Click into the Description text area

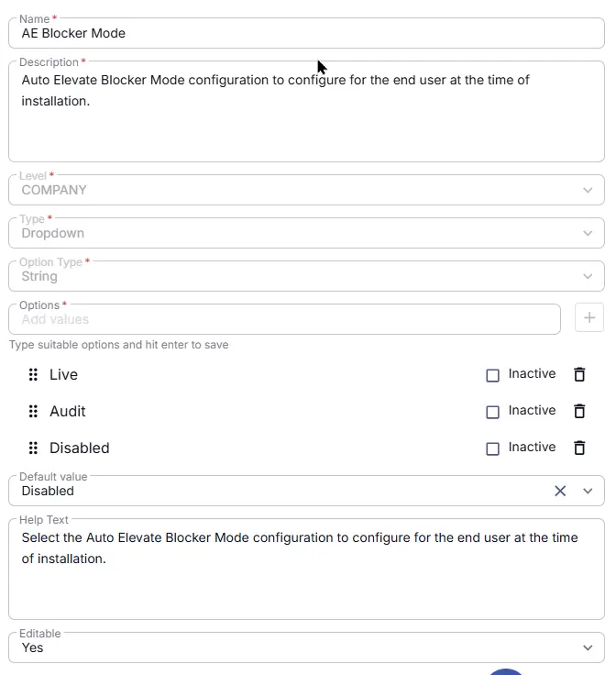click(x=306, y=112)
